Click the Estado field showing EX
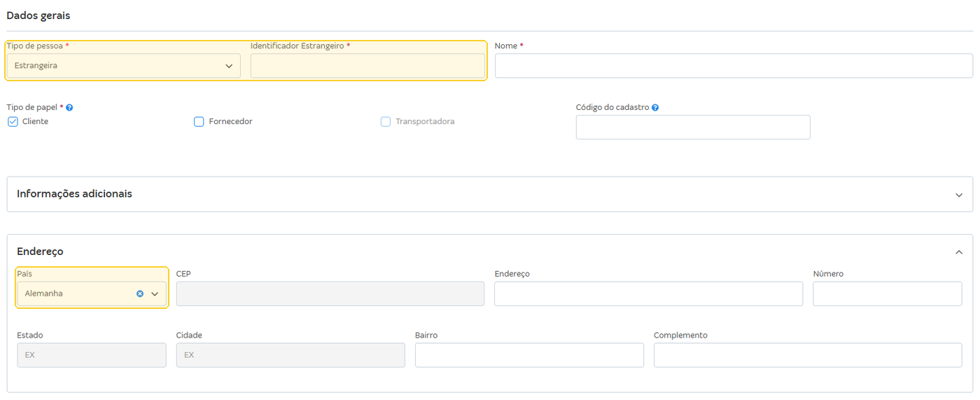Image resolution: width=980 pixels, height=400 pixels. (x=92, y=355)
